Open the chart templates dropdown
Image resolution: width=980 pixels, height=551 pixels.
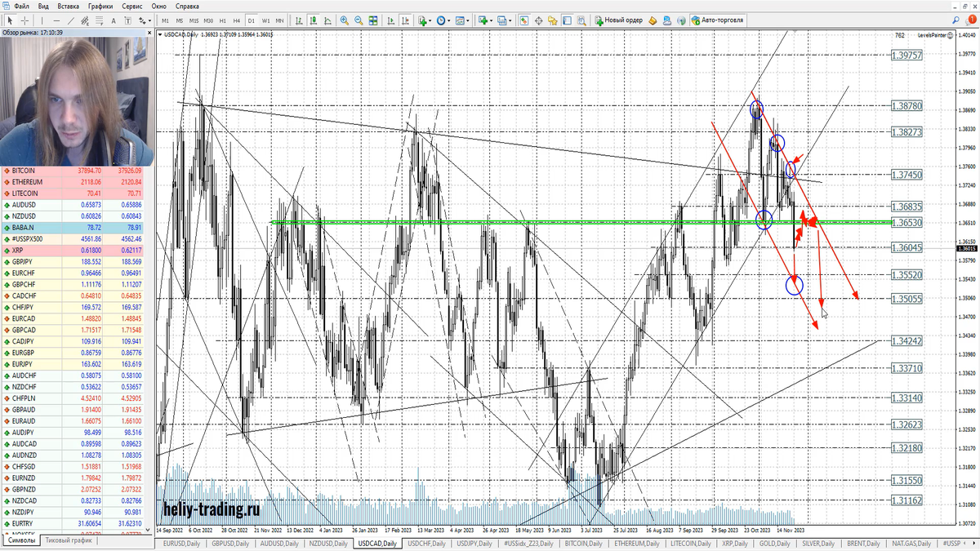click(462, 20)
